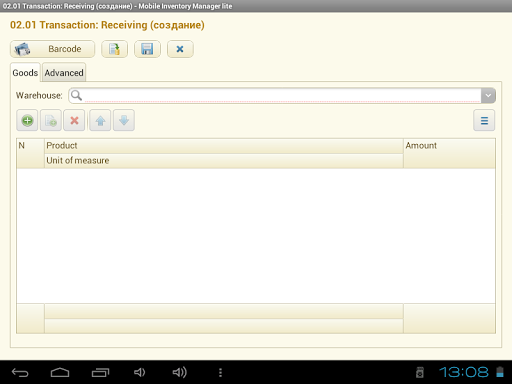
Task: Click the Warehouse search magnifier icon
Action: tap(76, 95)
